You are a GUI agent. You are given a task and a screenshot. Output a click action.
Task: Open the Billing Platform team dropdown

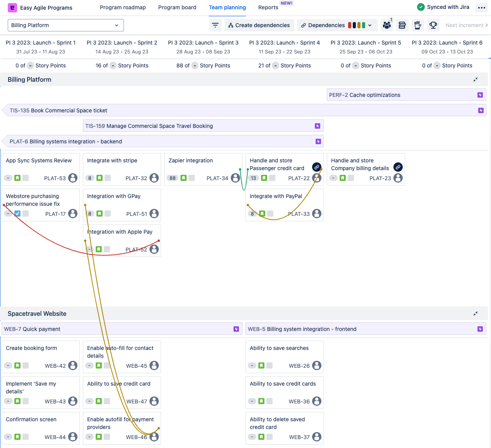65,25
